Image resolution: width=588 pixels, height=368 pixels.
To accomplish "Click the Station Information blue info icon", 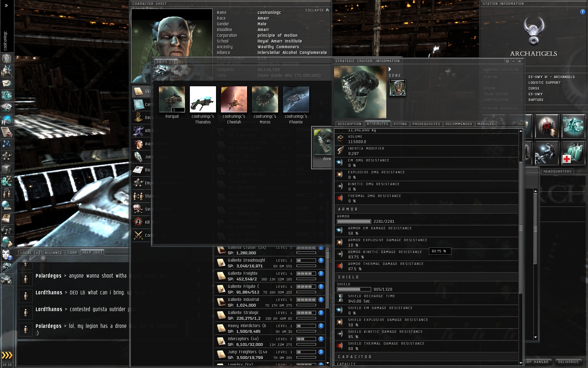I will pyautogui.click(x=583, y=12).
